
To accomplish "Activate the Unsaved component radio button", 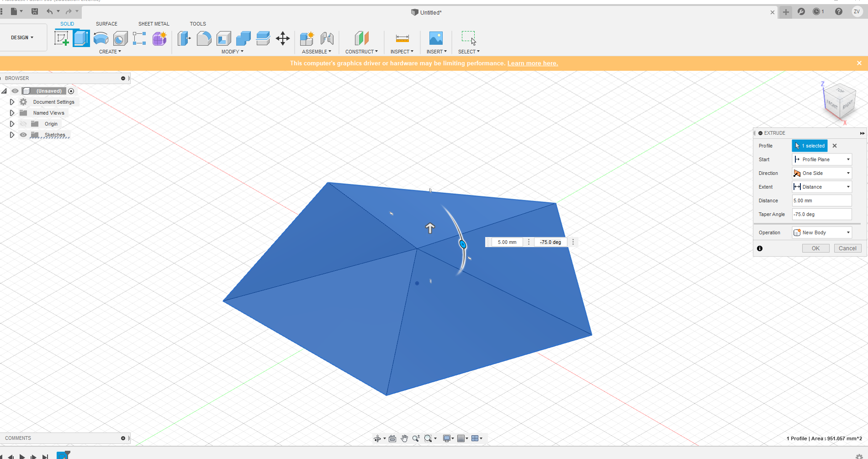I will coord(71,91).
